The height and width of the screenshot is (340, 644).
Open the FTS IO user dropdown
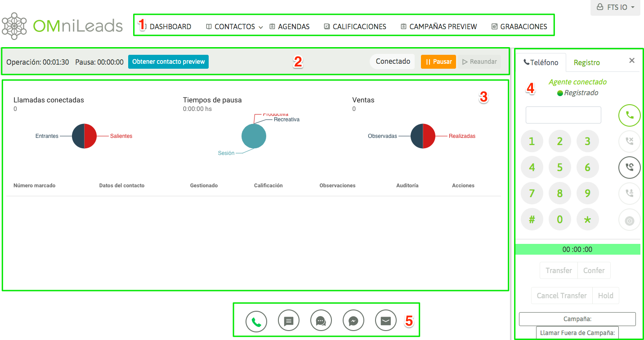pyautogui.click(x=615, y=8)
